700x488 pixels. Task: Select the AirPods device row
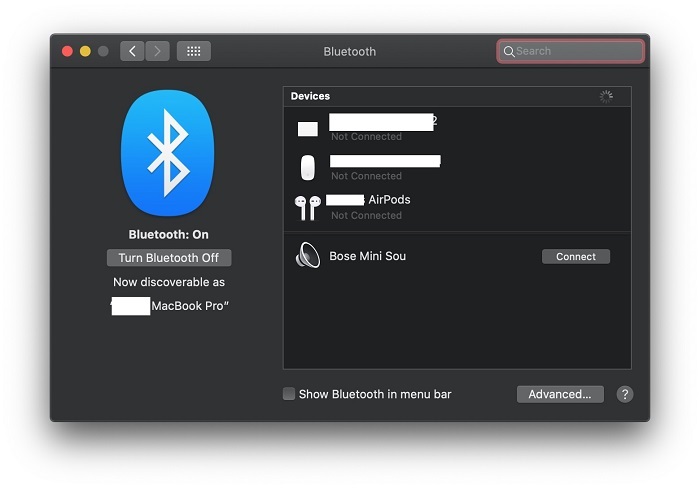coord(457,208)
